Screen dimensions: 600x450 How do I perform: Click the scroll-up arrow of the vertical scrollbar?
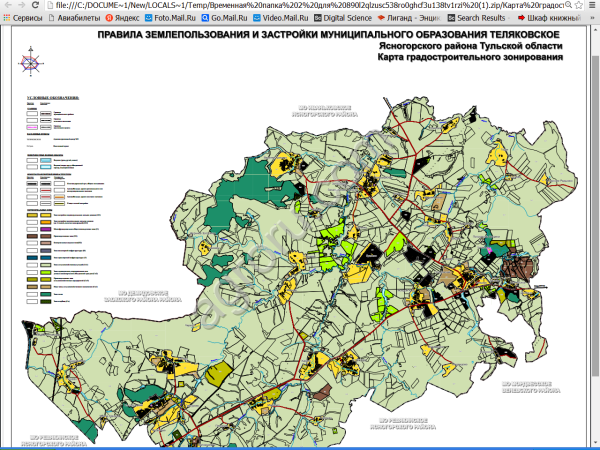pyautogui.click(x=594, y=31)
